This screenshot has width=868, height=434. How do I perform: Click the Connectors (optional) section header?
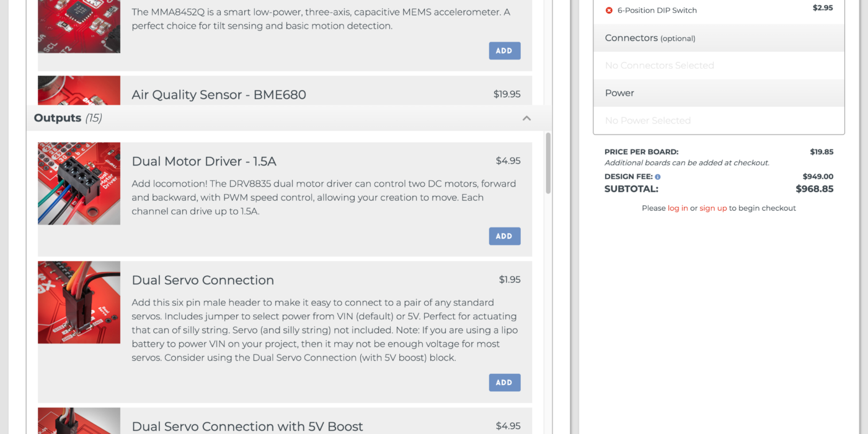point(650,38)
